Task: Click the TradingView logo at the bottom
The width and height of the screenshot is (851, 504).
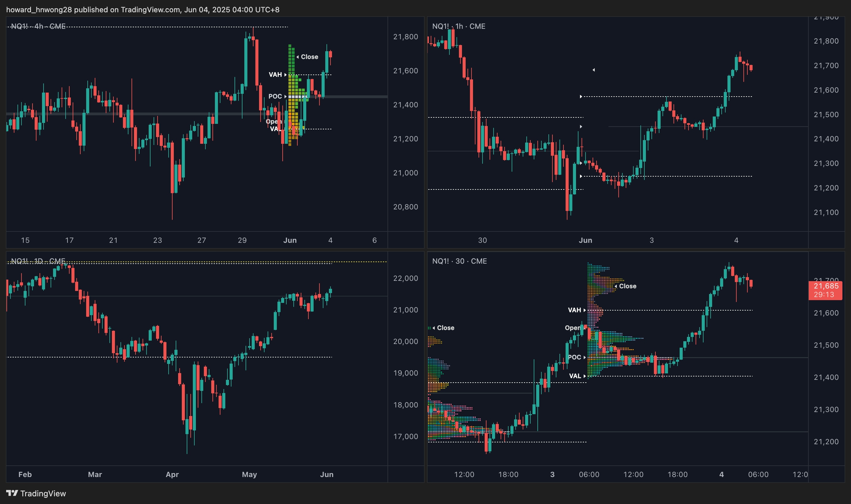Action: click(36, 493)
